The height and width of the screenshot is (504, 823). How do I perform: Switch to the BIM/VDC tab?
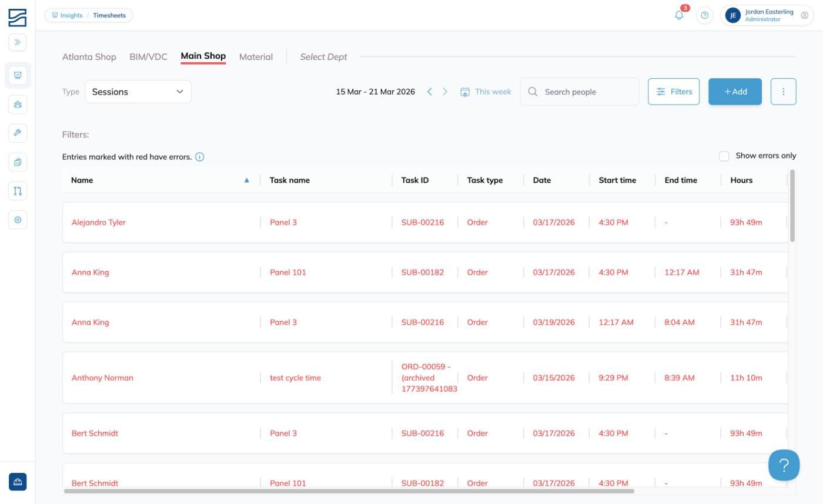148,57
